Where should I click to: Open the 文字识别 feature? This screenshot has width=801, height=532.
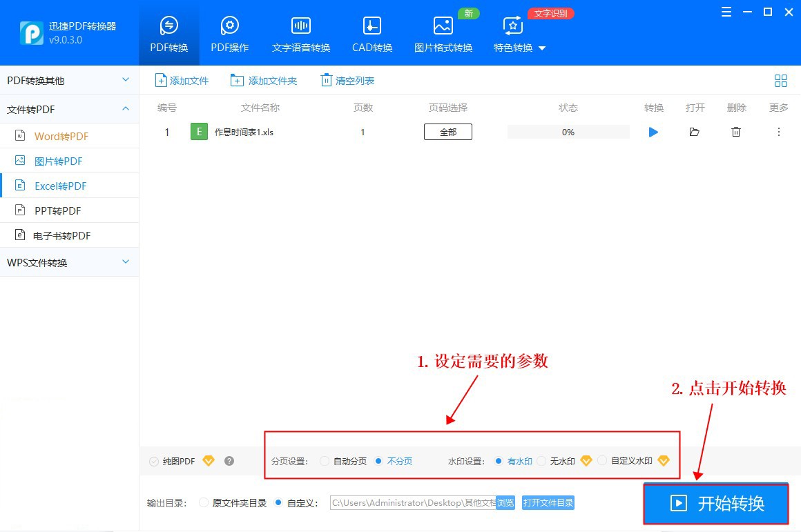click(550, 12)
